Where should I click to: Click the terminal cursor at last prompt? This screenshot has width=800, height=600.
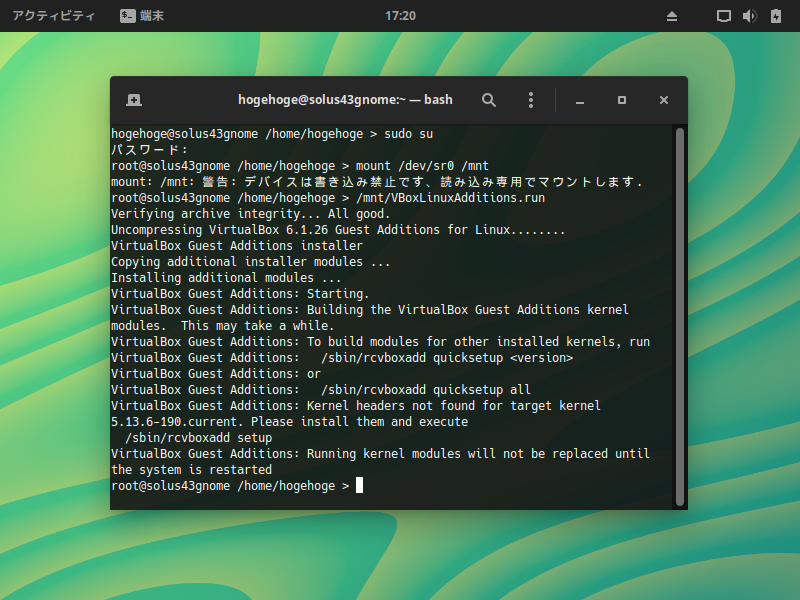[x=359, y=485]
